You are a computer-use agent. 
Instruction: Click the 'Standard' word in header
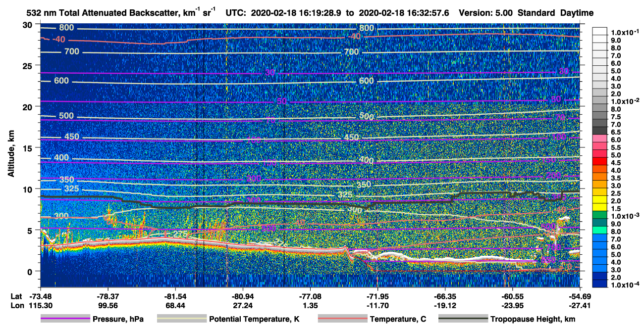pos(537,13)
